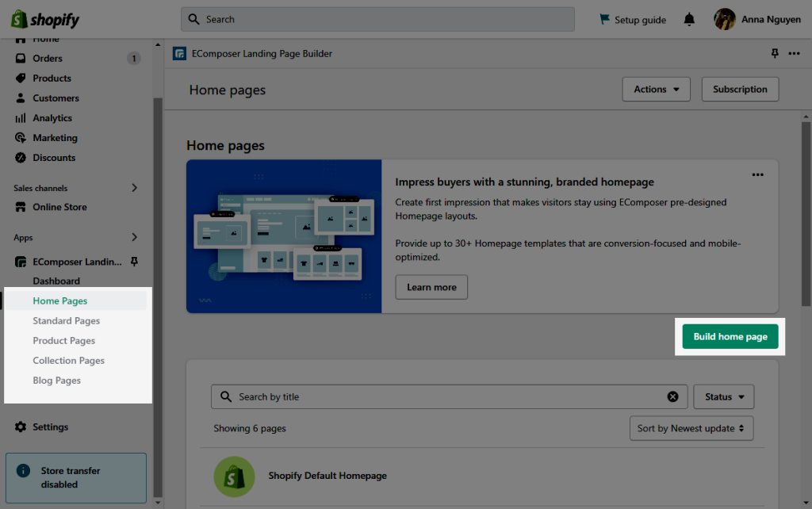Click the Products tag icon
The height and width of the screenshot is (509, 812).
point(20,78)
